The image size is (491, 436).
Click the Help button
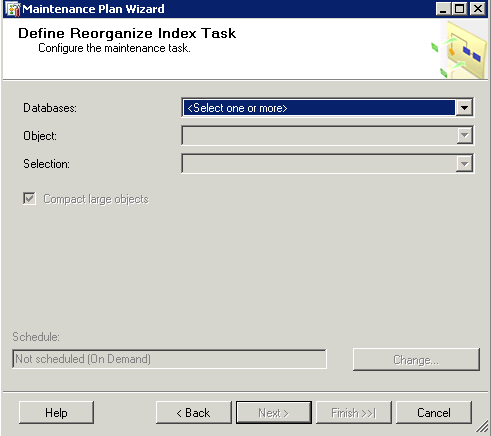point(56,413)
